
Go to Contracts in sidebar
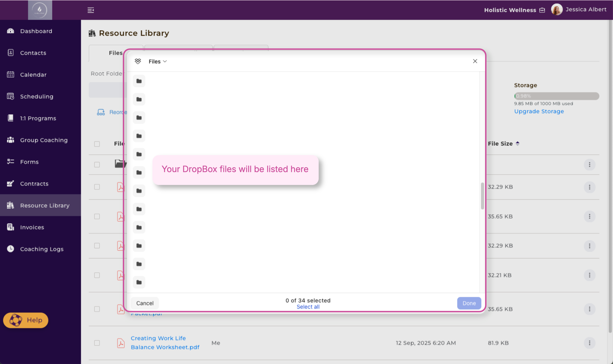click(34, 184)
